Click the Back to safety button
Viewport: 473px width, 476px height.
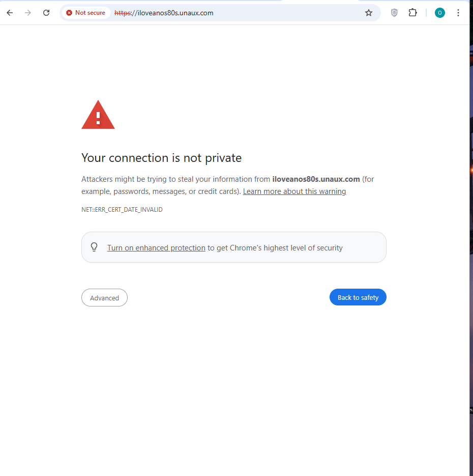[358, 297]
